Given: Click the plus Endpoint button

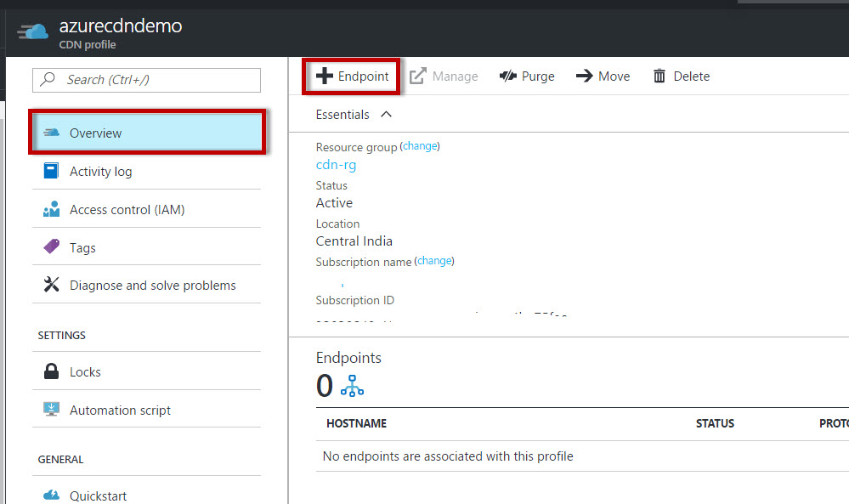Looking at the screenshot, I should tap(351, 76).
